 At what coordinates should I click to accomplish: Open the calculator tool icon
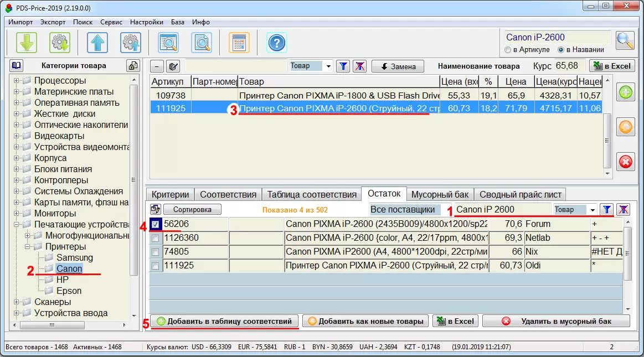[239, 43]
